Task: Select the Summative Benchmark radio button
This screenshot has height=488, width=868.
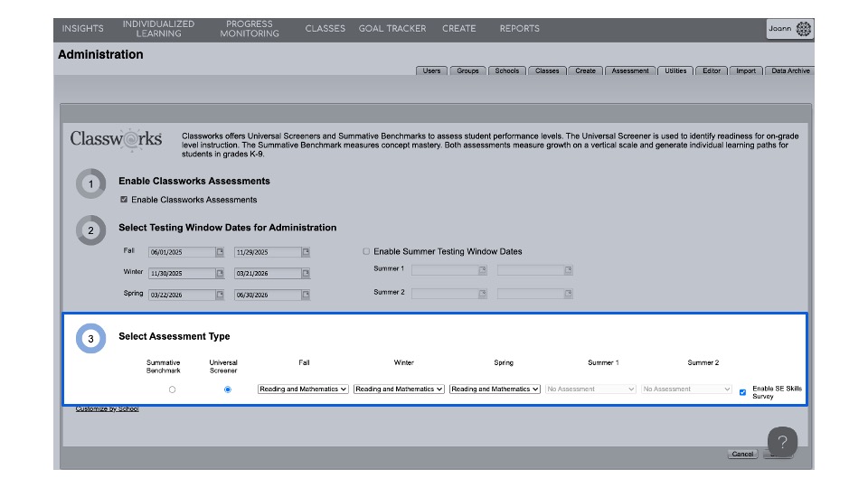Action: 172,389
